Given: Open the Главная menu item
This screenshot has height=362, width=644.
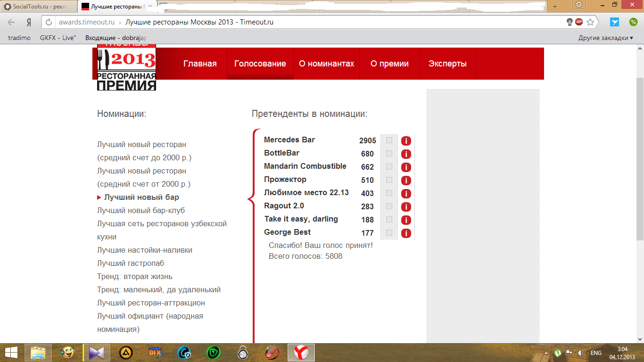Looking at the screenshot, I should click(200, 64).
